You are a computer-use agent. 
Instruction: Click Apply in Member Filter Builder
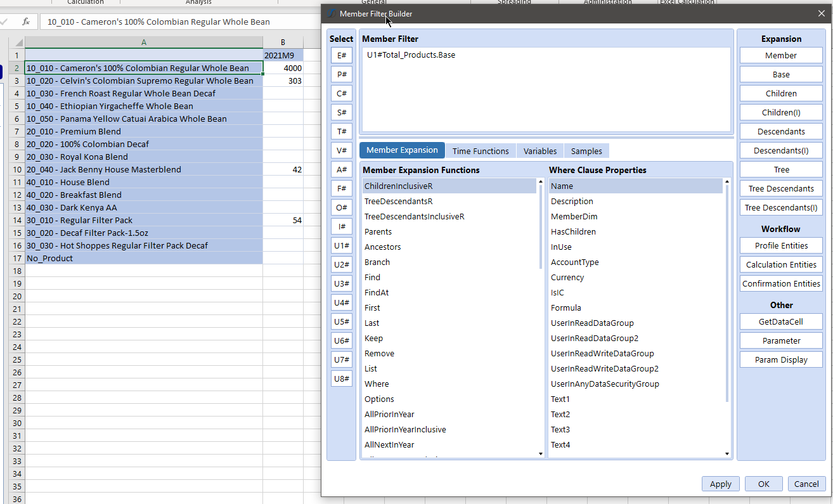(721, 484)
